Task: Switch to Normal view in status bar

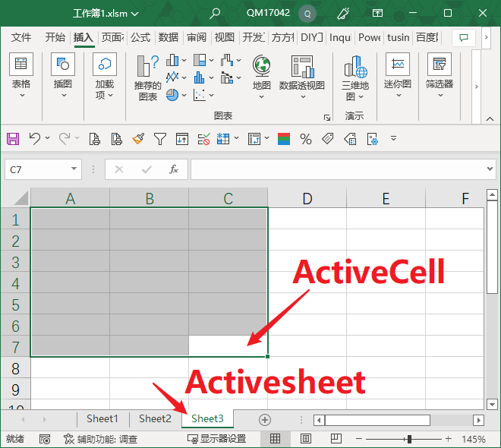Action: point(275,439)
